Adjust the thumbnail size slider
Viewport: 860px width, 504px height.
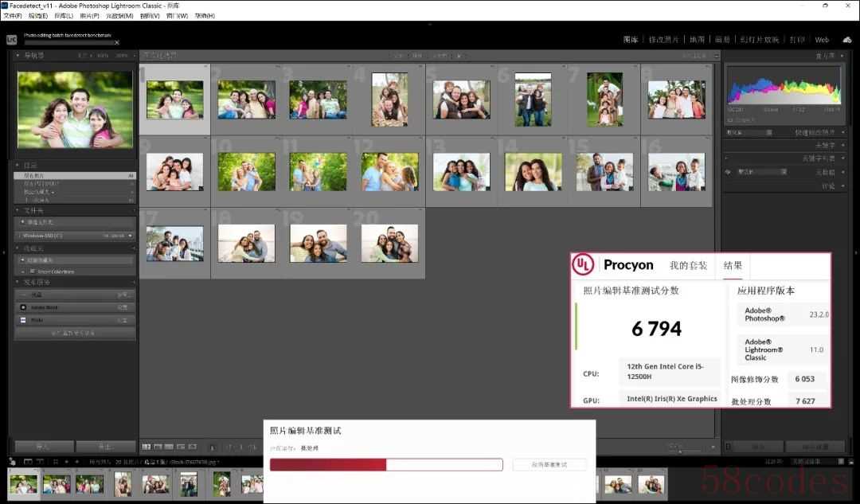pos(678,451)
